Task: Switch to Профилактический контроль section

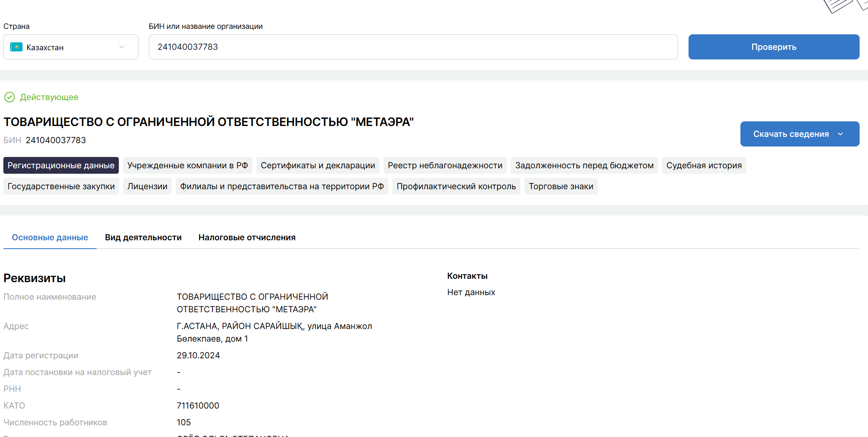Action: point(456,186)
